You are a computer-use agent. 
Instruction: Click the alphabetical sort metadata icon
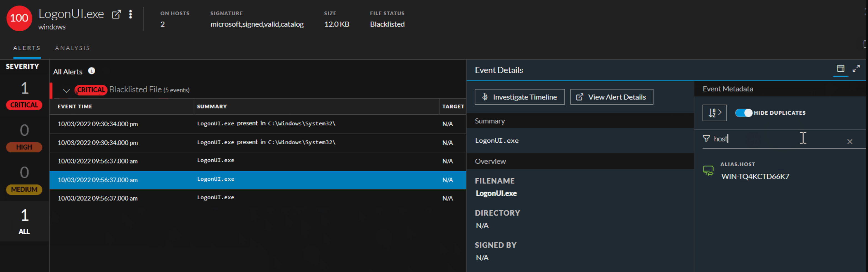(x=714, y=113)
